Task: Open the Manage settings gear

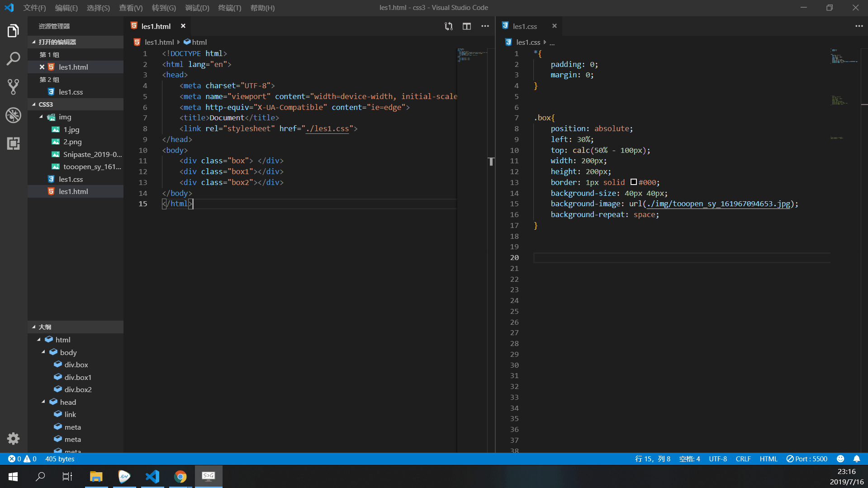Action: coord(13,438)
